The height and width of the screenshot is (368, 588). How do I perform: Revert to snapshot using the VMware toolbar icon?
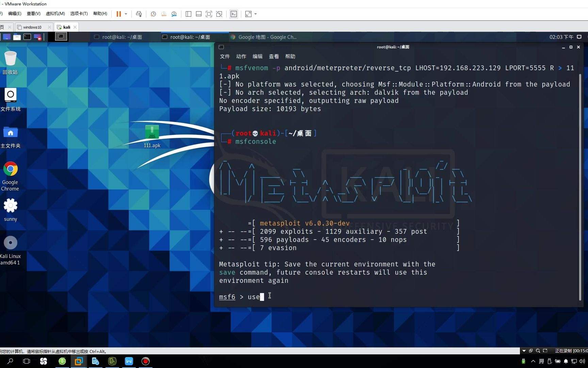click(x=164, y=14)
